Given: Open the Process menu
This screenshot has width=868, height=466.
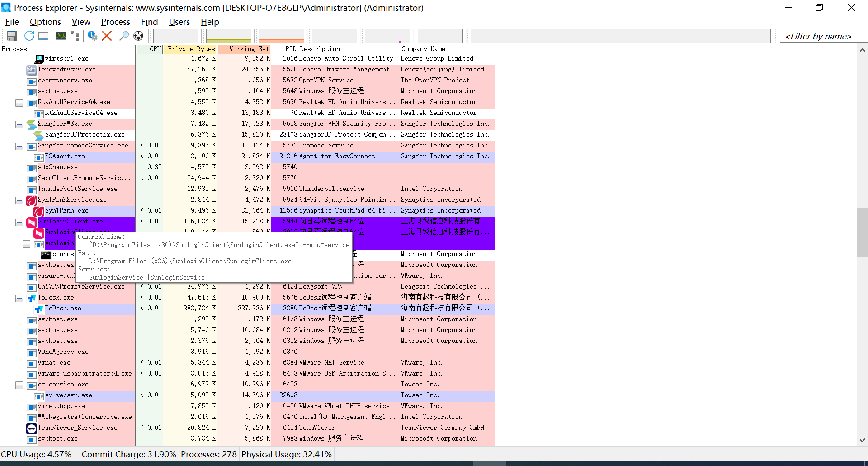Looking at the screenshot, I should coord(116,22).
